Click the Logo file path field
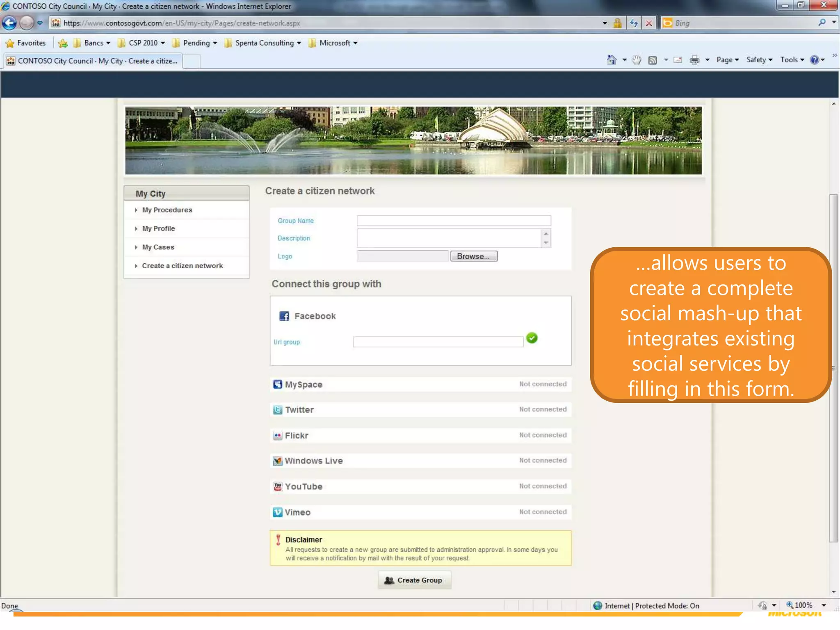840x630 pixels. pyautogui.click(x=402, y=256)
